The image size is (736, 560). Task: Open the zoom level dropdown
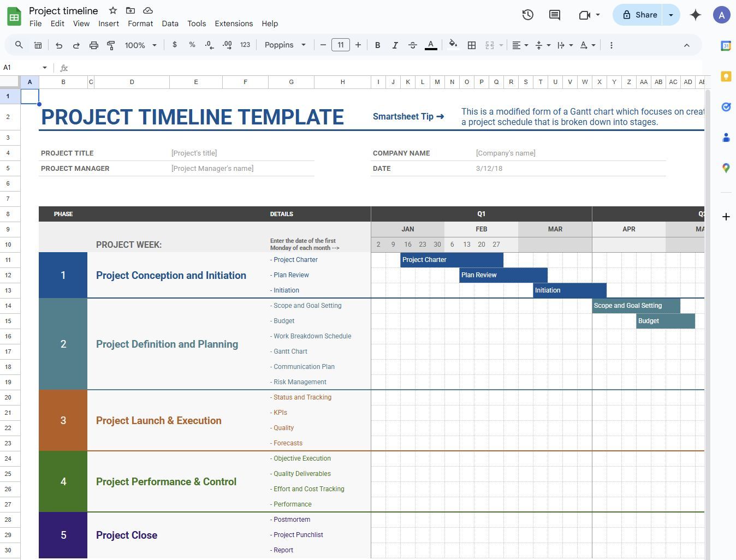(x=140, y=45)
